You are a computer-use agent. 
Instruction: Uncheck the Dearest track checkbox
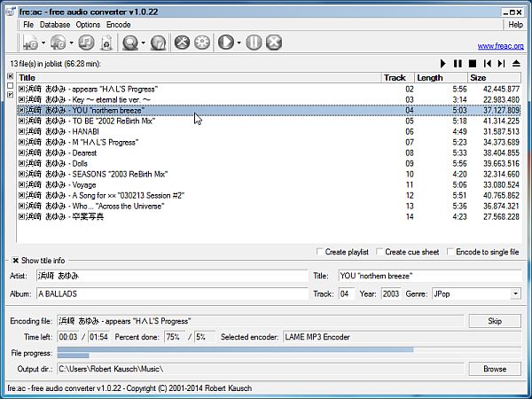[x=21, y=153]
